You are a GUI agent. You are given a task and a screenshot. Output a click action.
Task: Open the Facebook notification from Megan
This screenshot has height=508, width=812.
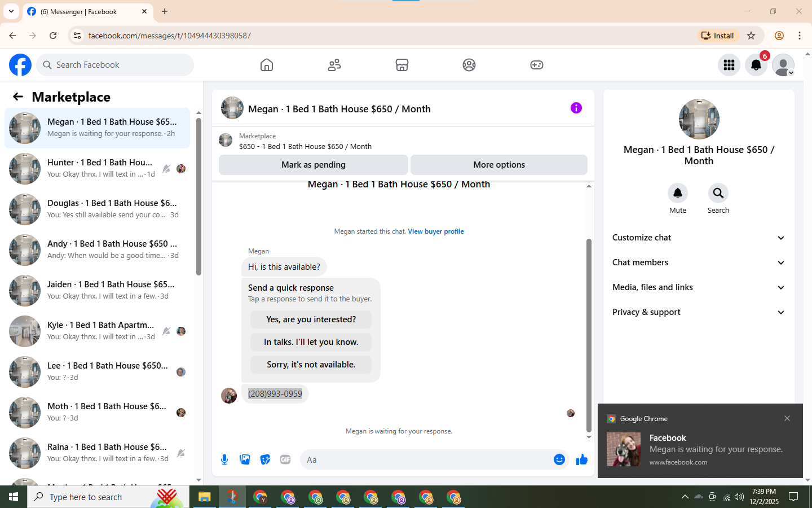[x=700, y=449]
